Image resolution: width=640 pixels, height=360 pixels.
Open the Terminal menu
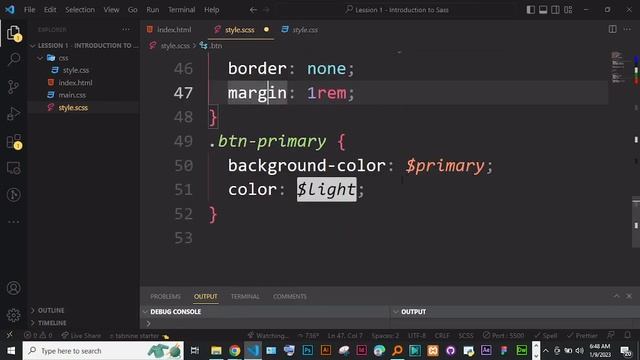coord(181,10)
